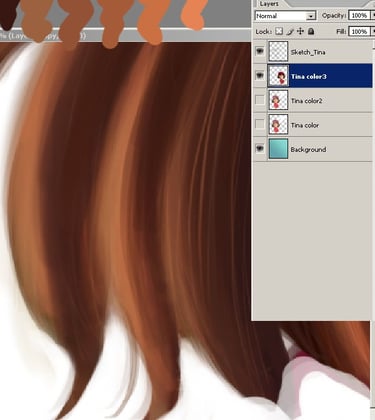Image resolution: width=375 pixels, height=420 pixels.
Task: Toggle lock image pixels brush icon
Action: point(290,31)
